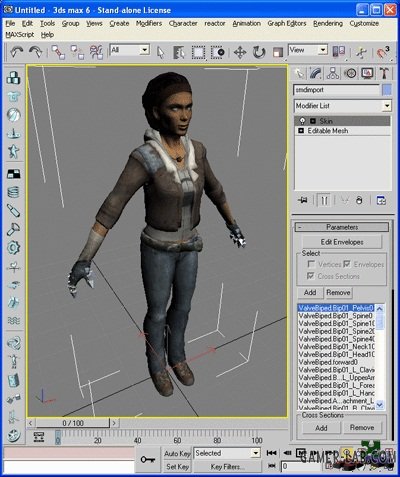The width and height of the screenshot is (400, 477).
Task: Open Configure Modifier Sets button
Action: [x=381, y=200]
